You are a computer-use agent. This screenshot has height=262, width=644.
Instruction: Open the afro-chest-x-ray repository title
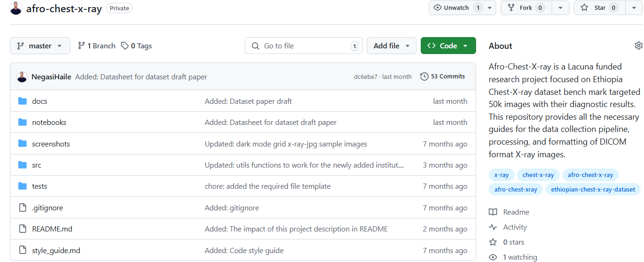64,8
